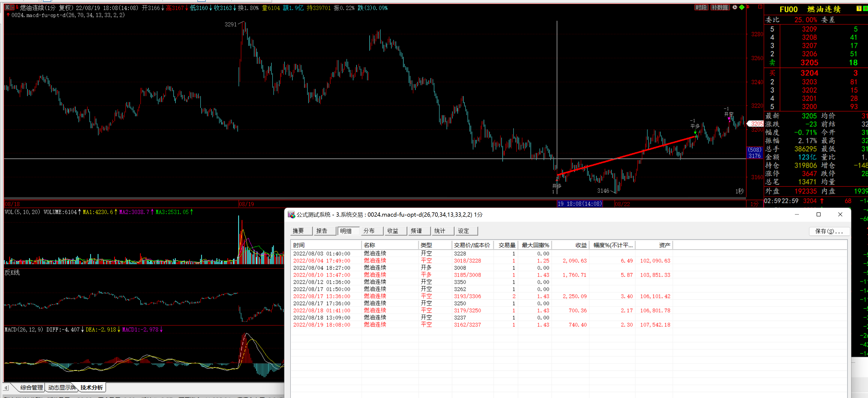868x398 pixels.
Task: Click the MACD(26,12,9) indicator label
Action: click(24, 329)
